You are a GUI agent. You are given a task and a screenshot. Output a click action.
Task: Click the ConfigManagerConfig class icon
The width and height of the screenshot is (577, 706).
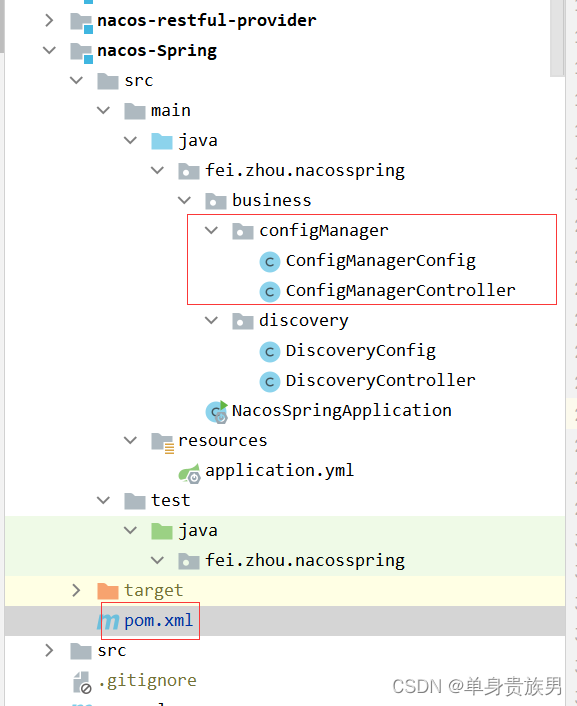click(x=270, y=262)
